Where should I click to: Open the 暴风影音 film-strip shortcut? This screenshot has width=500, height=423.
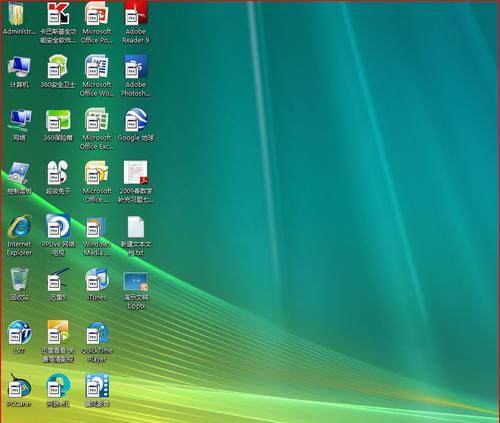pyautogui.click(x=97, y=386)
